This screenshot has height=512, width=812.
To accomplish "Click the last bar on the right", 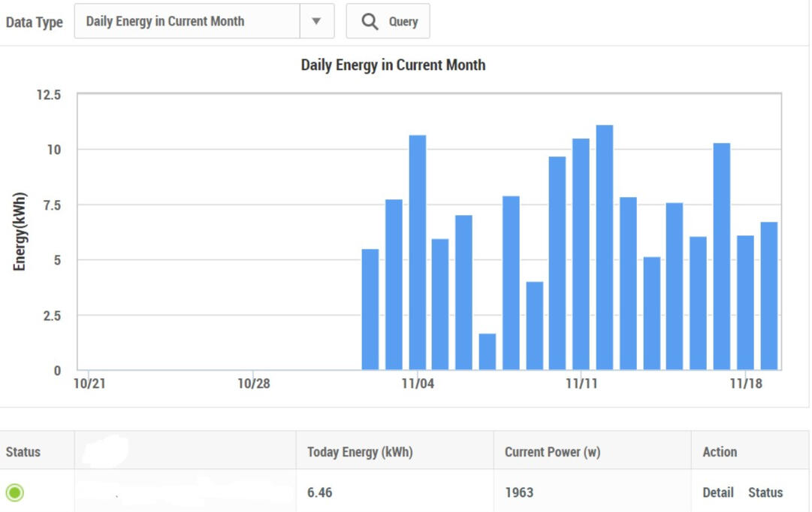I will pyautogui.click(x=768, y=296).
